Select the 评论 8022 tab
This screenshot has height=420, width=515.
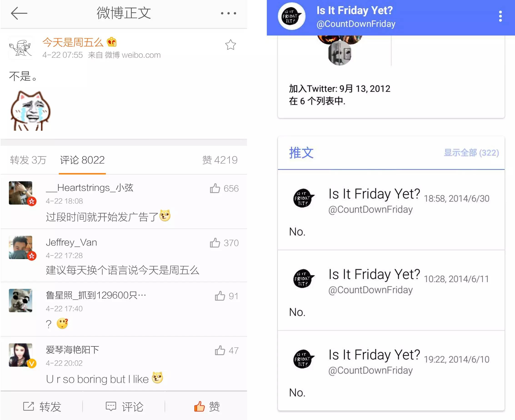coord(82,160)
